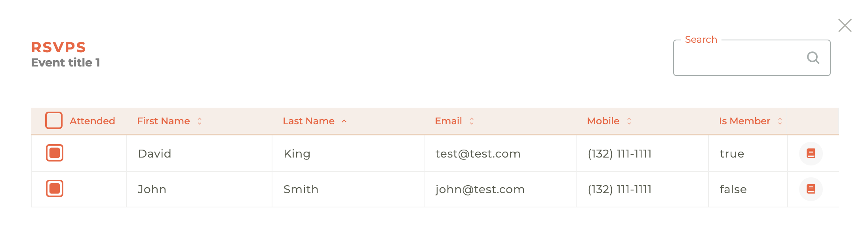The width and height of the screenshot is (868, 228).
Task: Click the Mobile column header label
Action: pos(603,121)
